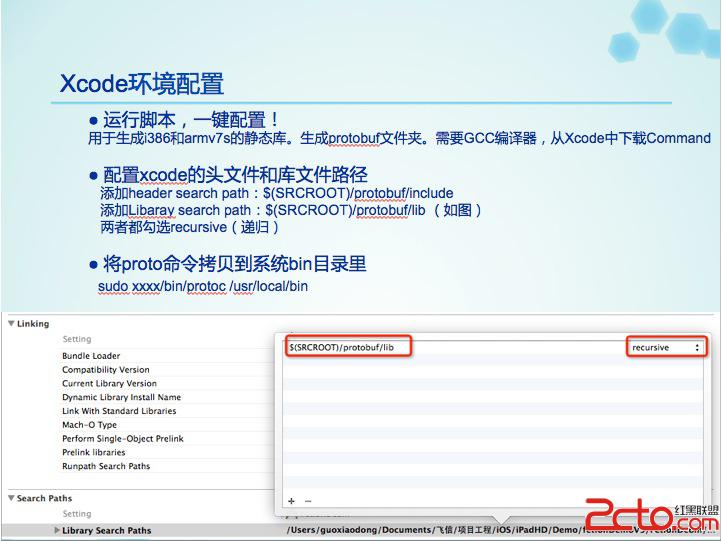Click the Library Search Paths row label
Viewport: 722px width, 541px height.
(107, 530)
